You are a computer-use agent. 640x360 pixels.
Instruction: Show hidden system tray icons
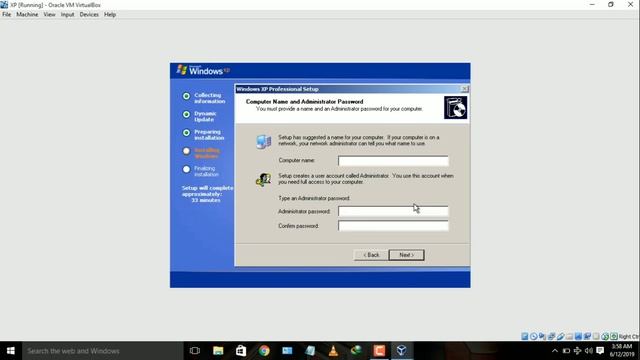[555, 351]
